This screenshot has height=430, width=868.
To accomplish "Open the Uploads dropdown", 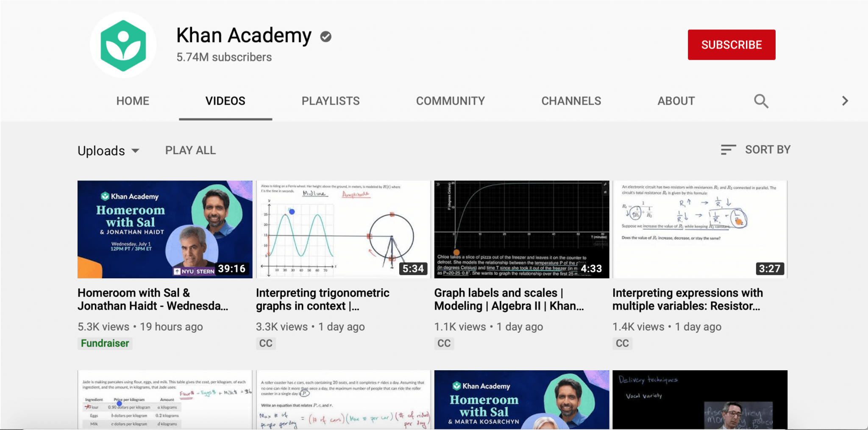I will [x=108, y=150].
